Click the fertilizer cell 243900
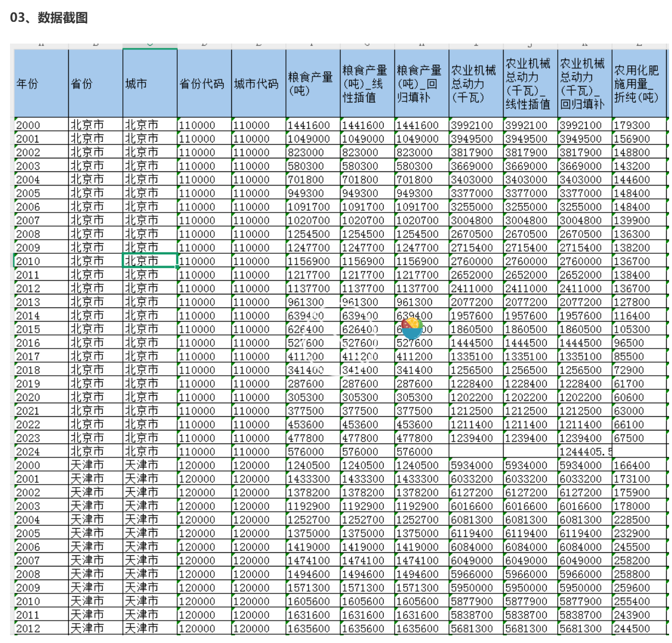Viewport: 672px width, 643px height. (x=640, y=615)
